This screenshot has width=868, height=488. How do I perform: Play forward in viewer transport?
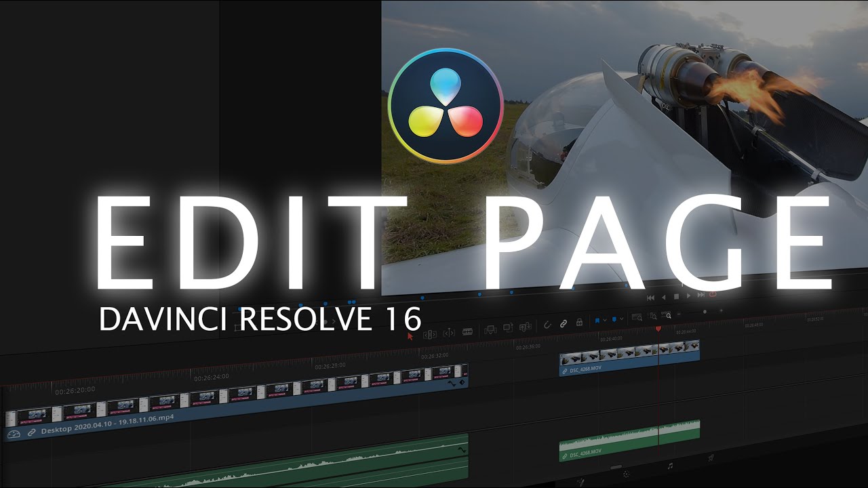click(x=688, y=296)
